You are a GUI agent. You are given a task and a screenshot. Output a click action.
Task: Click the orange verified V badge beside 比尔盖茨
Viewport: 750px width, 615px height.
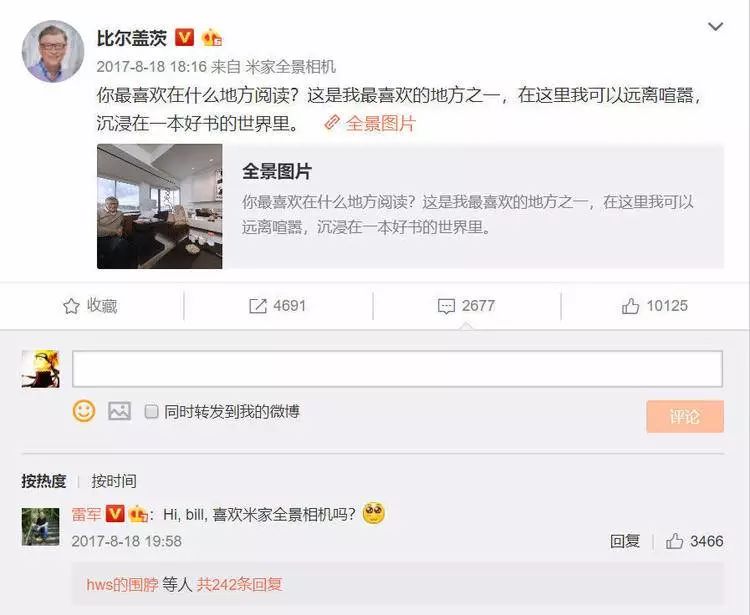(x=185, y=37)
